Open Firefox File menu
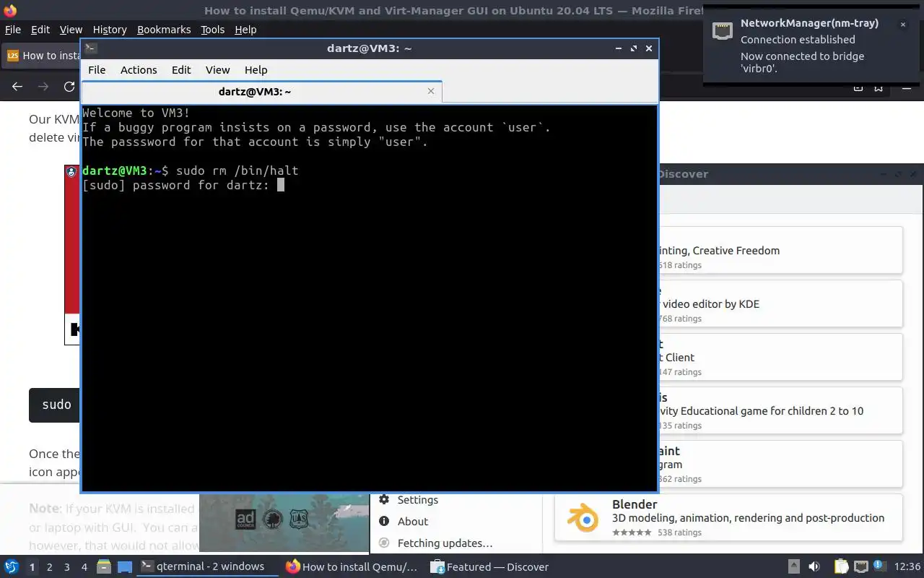The height and width of the screenshot is (578, 924). [13, 30]
